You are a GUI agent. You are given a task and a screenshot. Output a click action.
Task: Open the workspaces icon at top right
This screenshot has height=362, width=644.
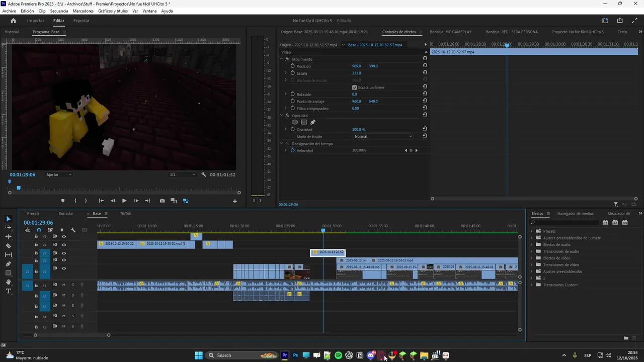point(605,21)
